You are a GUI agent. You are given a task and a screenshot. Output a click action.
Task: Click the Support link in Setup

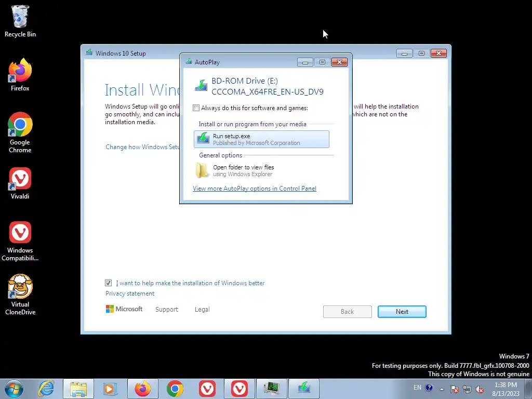tap(167, 309)
